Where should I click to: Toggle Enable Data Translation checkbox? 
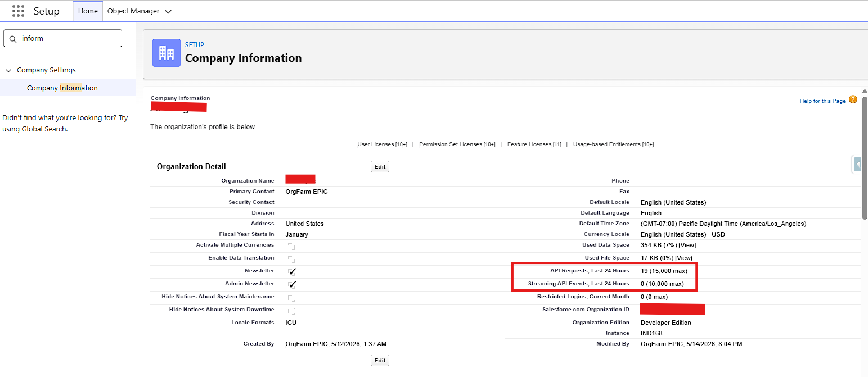coord(291,259)
